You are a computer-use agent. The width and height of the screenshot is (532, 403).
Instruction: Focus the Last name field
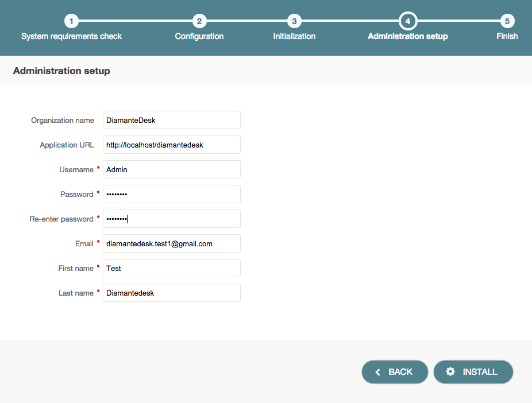[172, 293]
